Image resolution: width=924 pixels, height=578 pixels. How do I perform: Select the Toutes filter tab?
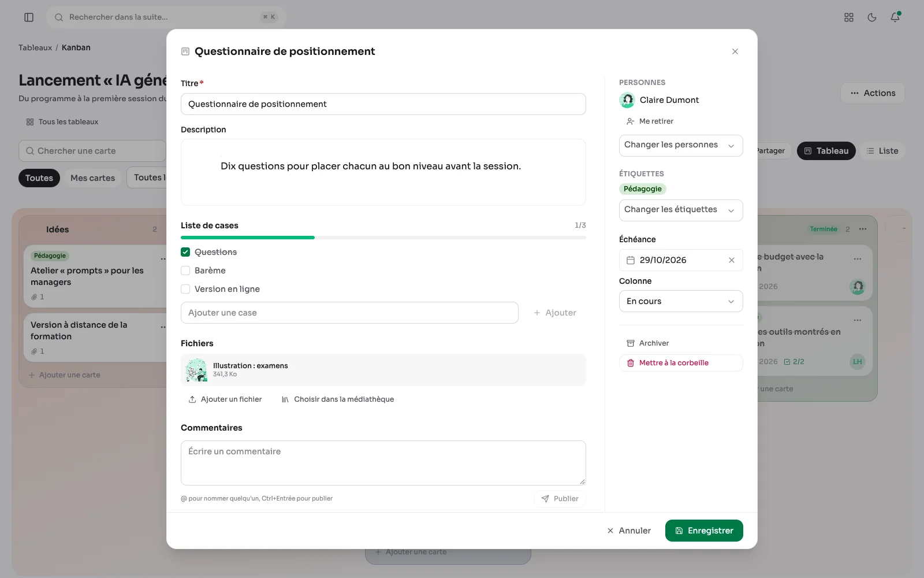click(x=39, y=178)
